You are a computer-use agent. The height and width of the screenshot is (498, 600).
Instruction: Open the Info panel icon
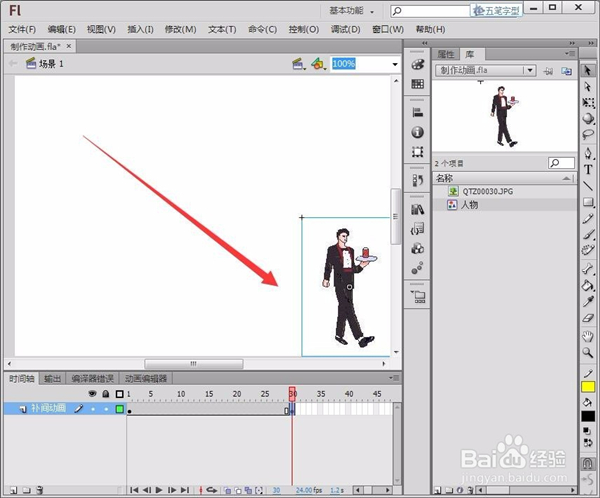tap(417, 132)
